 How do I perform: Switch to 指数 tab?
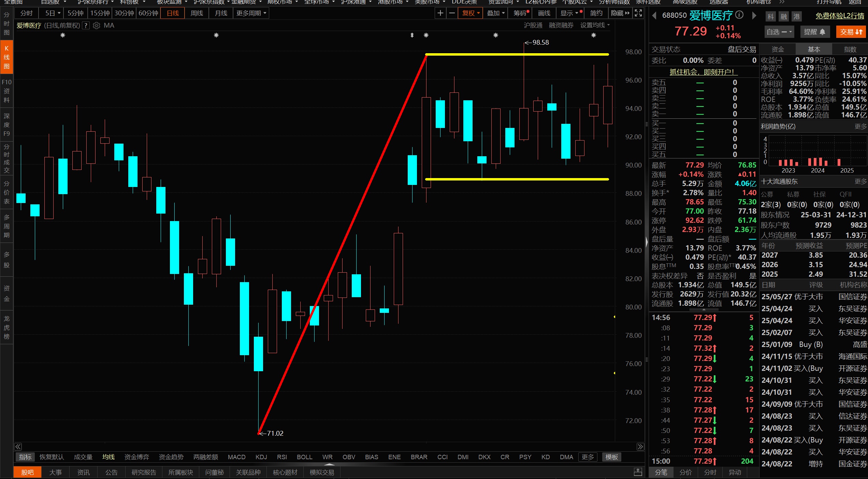click(x=850, y=49)
